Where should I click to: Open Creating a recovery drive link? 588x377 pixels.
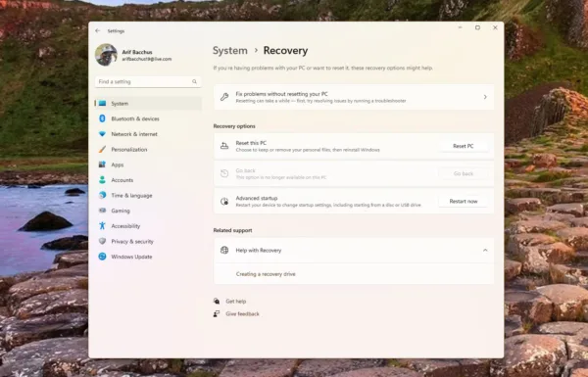coord(266,274)
